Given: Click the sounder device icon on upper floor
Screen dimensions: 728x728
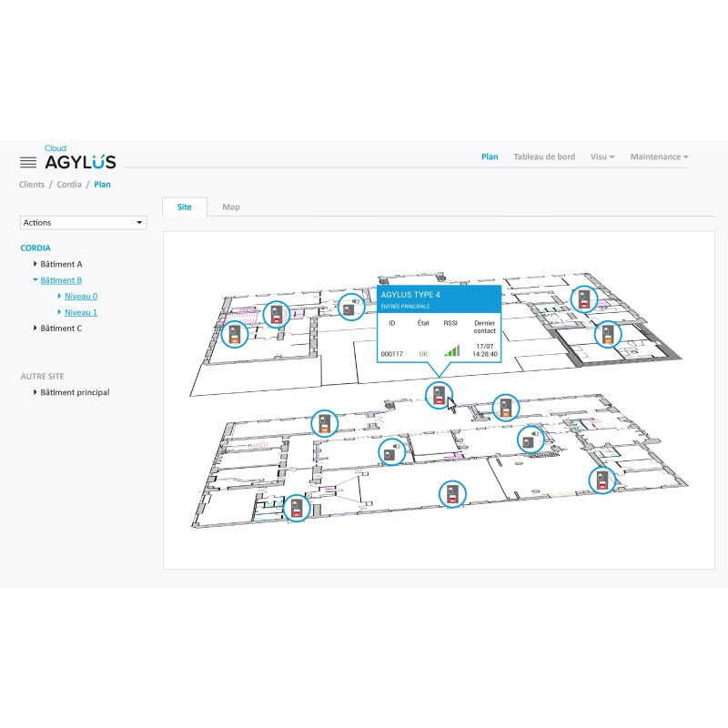Looking at the screenshot, I should point(349,308).
